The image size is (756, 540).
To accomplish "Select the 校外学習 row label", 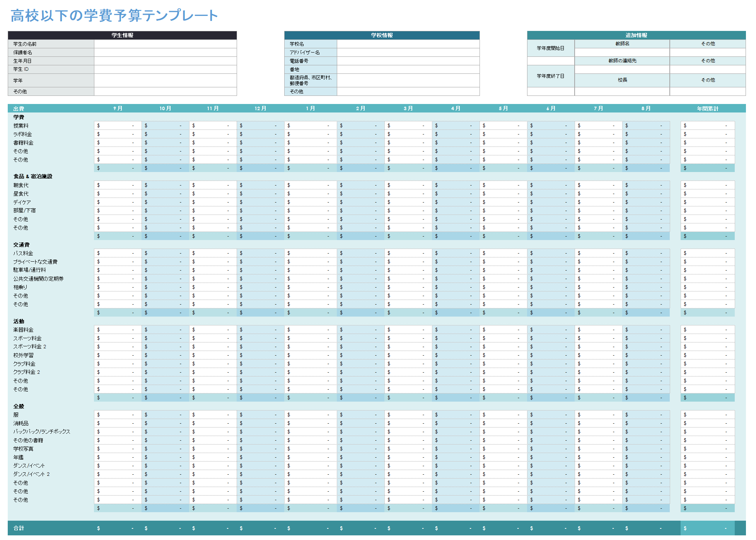I will pos(23,355).
